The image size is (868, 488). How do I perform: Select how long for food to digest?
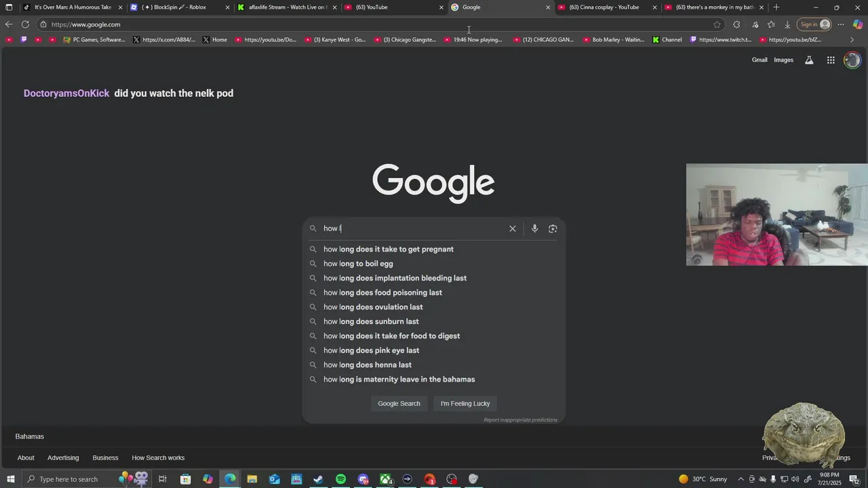click(x=433, y=336)
